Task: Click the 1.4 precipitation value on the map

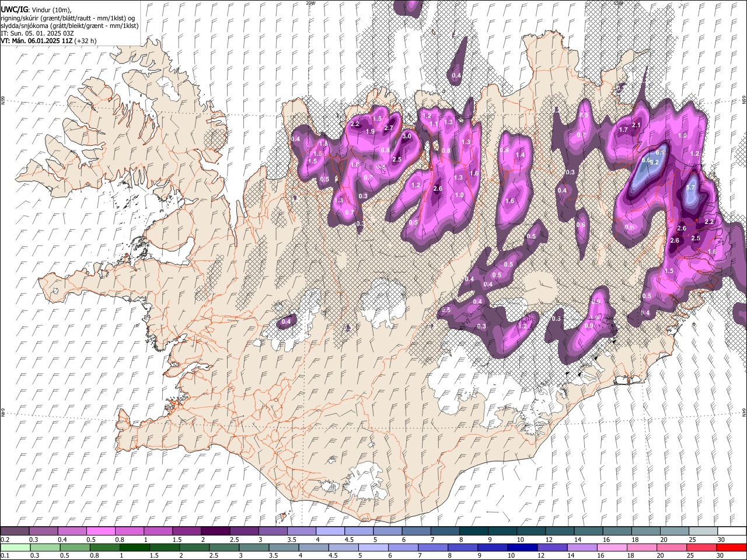Action: (x=520, y=155)
